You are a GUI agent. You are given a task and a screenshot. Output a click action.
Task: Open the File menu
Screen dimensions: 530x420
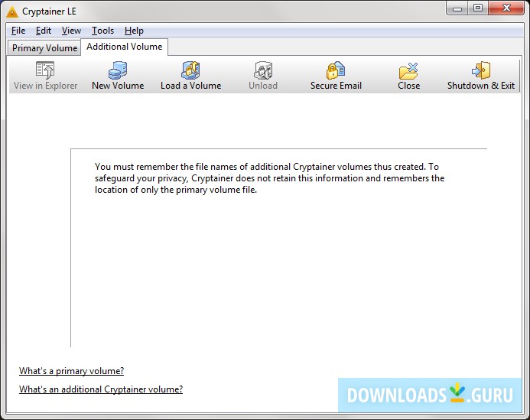coord(18,31)
